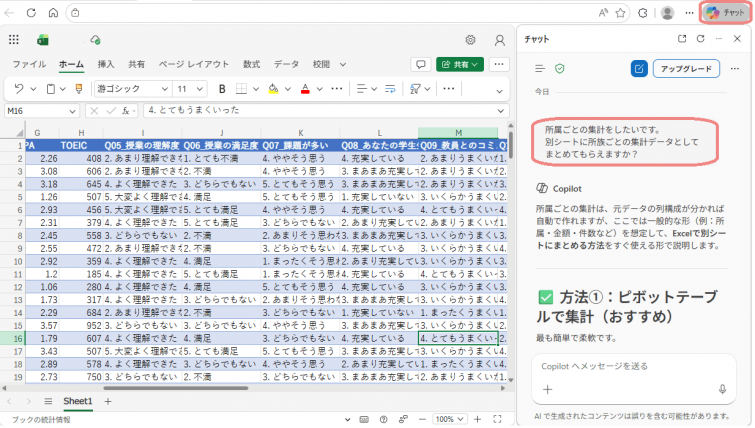Select the TOEIC header cell

81,145
